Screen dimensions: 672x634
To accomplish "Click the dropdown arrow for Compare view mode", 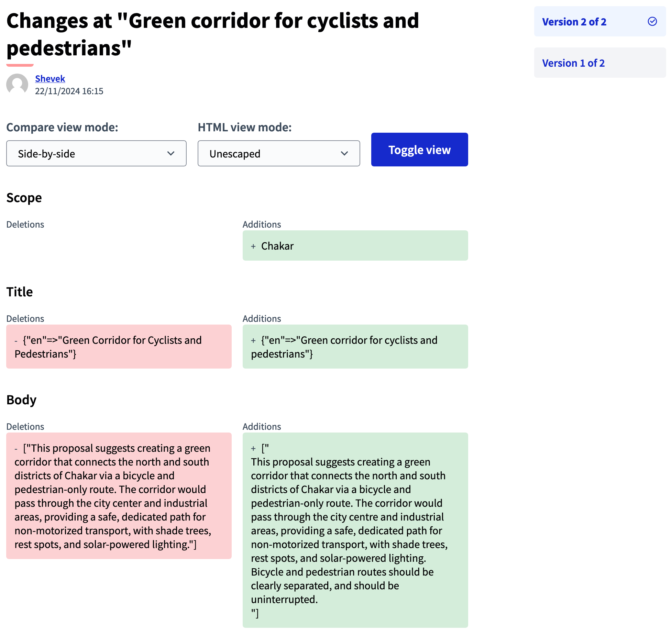I will (171, 153).
